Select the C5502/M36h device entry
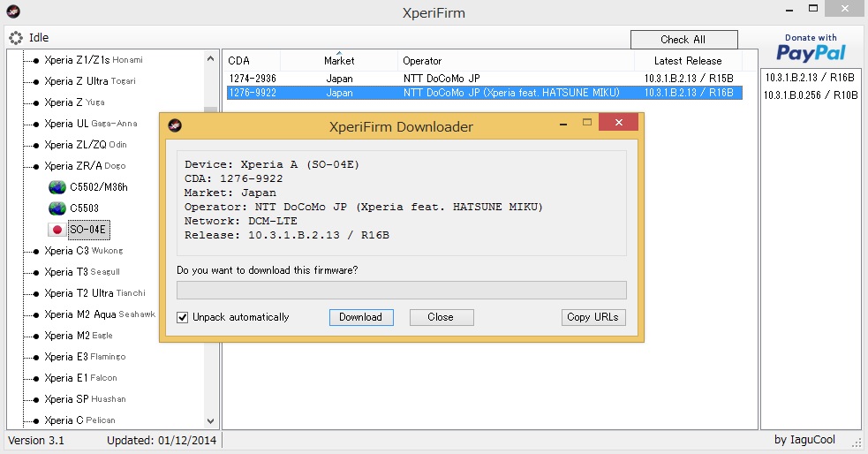868x454 pixels. tap(99, 187)
